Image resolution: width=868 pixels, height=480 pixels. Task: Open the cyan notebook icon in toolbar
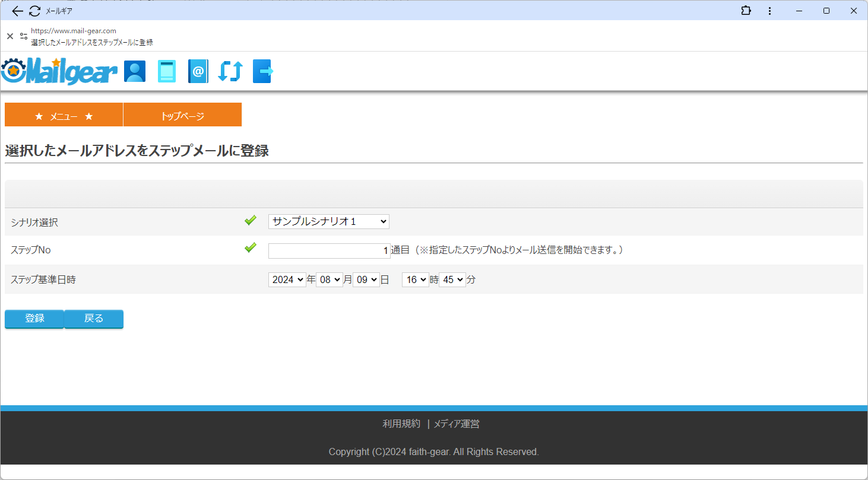coord(167,71)
